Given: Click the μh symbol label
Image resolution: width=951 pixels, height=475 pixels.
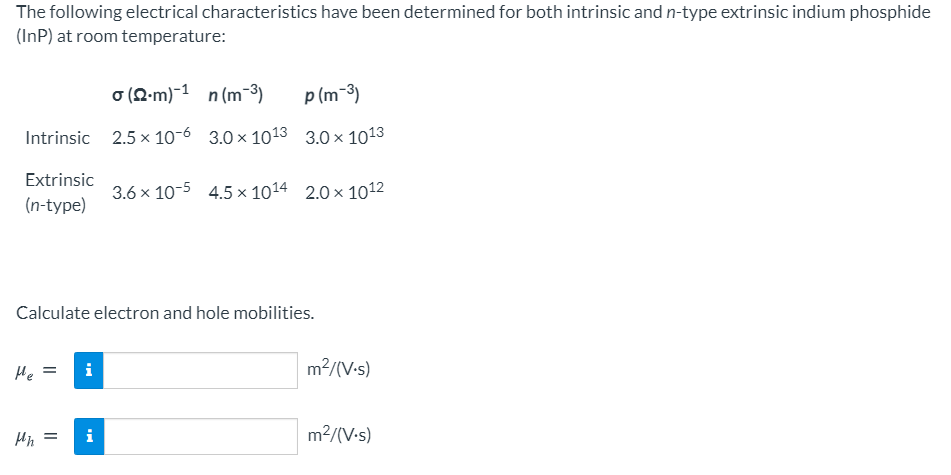Looking at the screenshot, I should pyautogui.click(x=24, y=437).
